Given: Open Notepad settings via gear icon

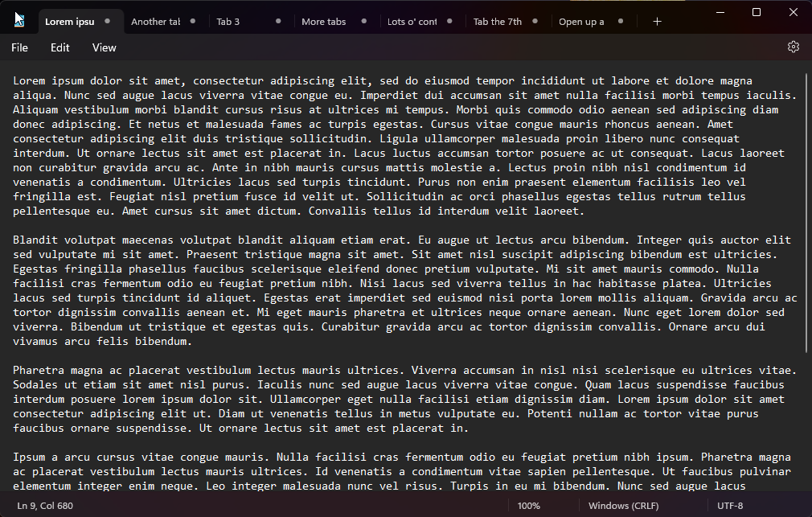Looking at the screenshot, I should [794, 47].
